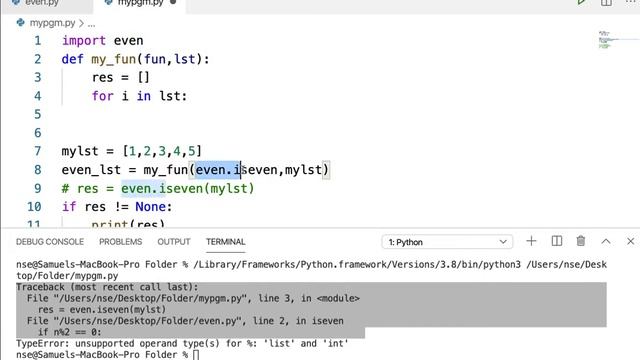Click line number 7 in the gutter

38,151
